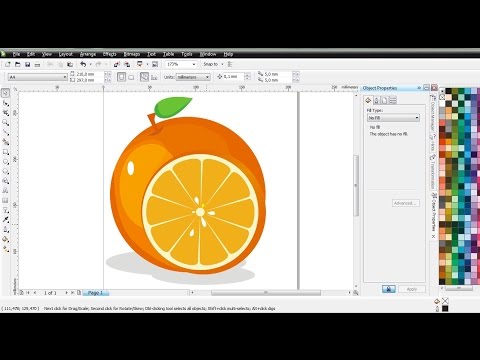
Task: Expand the Application Launcher dropdown arrow
Action: [147, 64]
